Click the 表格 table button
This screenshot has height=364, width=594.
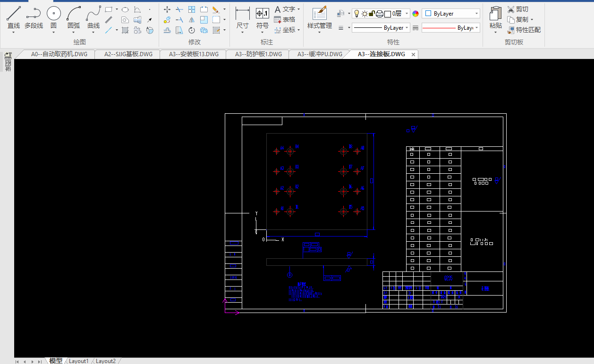[285, 20]
